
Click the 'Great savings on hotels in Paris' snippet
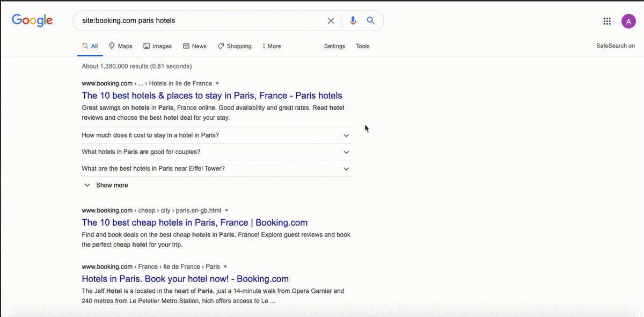213,113
